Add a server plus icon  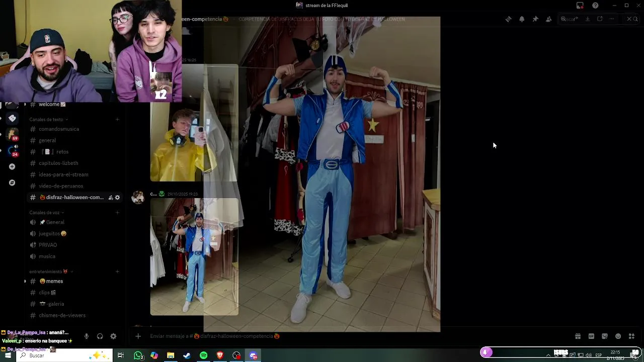pos(12,166)
